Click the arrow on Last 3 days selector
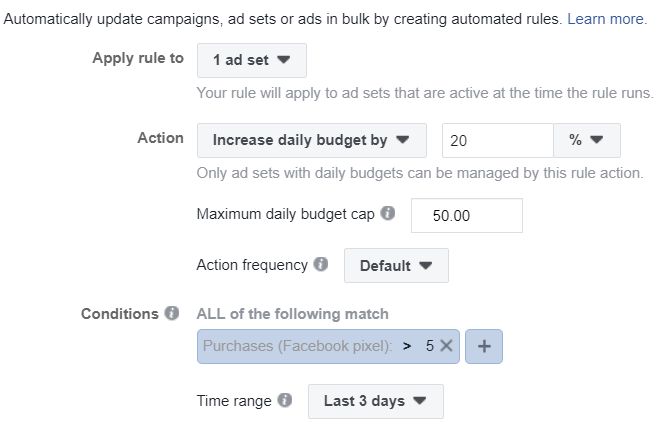Screen dimensions: 666x427 [420, 400]
